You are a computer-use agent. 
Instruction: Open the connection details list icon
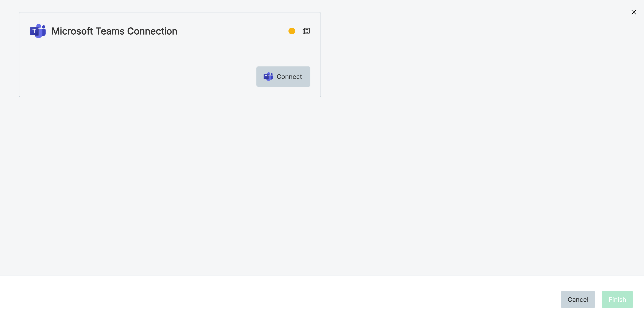pyautogui.click(x=306, y=31)
